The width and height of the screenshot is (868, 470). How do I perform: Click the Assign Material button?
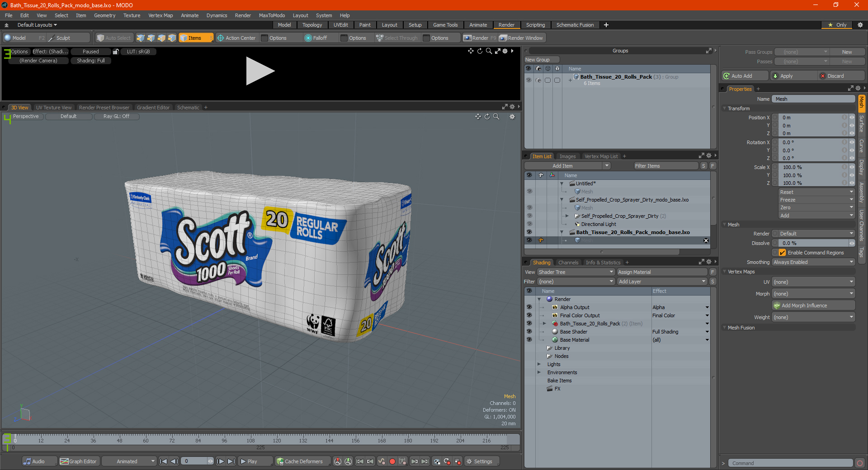(662, 272)
